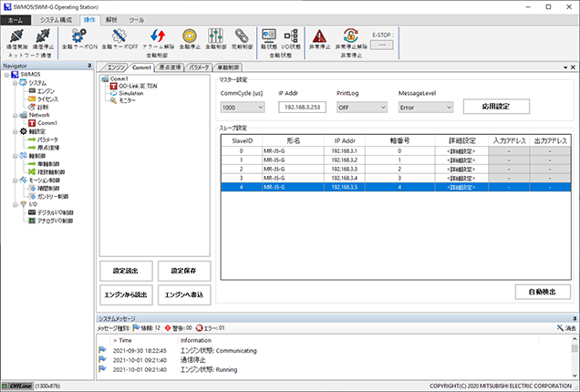
Task: Open 補間制御 in Navigator tree
Action: (44, 188)
